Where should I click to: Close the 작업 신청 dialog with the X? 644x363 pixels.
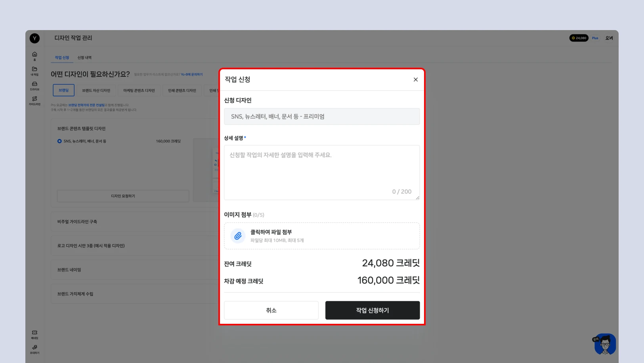[415, 80]
